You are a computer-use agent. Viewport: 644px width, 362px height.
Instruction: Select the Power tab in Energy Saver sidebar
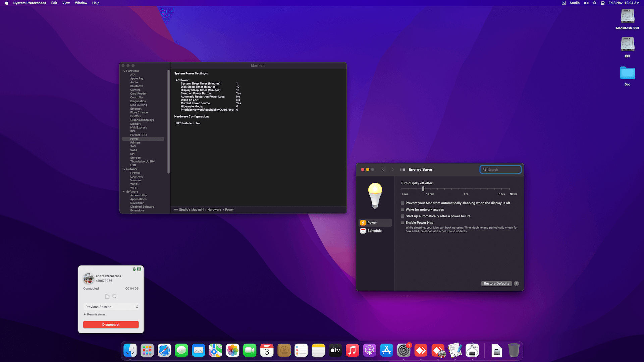pyautogui.click(x=375, y=223)
